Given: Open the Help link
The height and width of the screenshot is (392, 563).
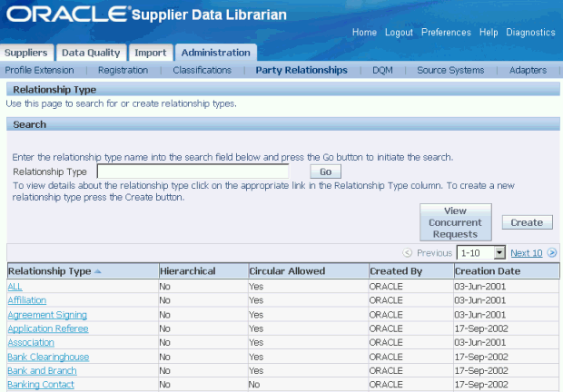Looking at the screenshot, I should pos(489,33).
